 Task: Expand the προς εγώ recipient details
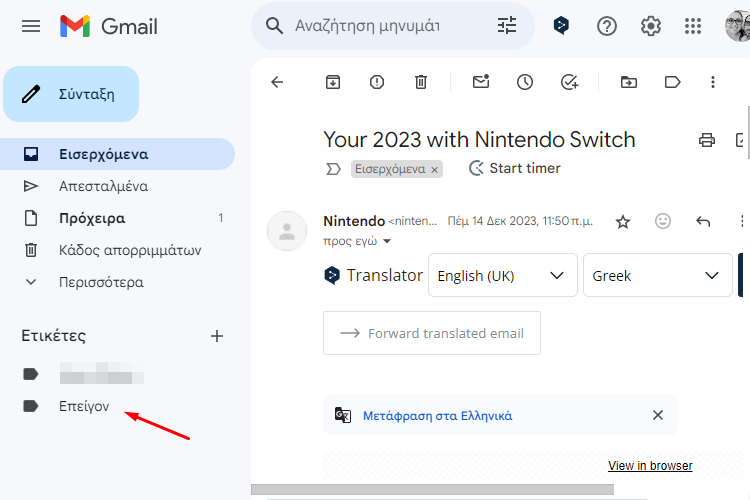pyautogui.click(x=387, y=241)
